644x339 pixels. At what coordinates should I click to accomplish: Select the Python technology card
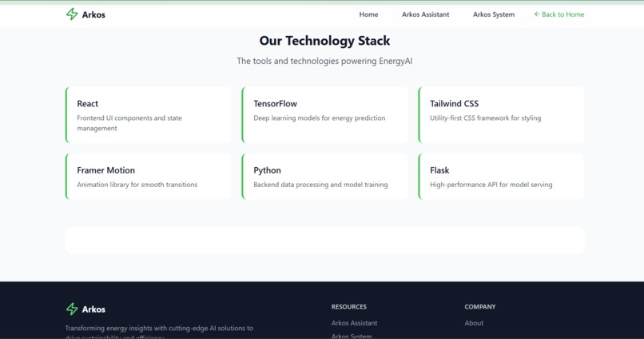pyautogui.click(x=325, y=177)
